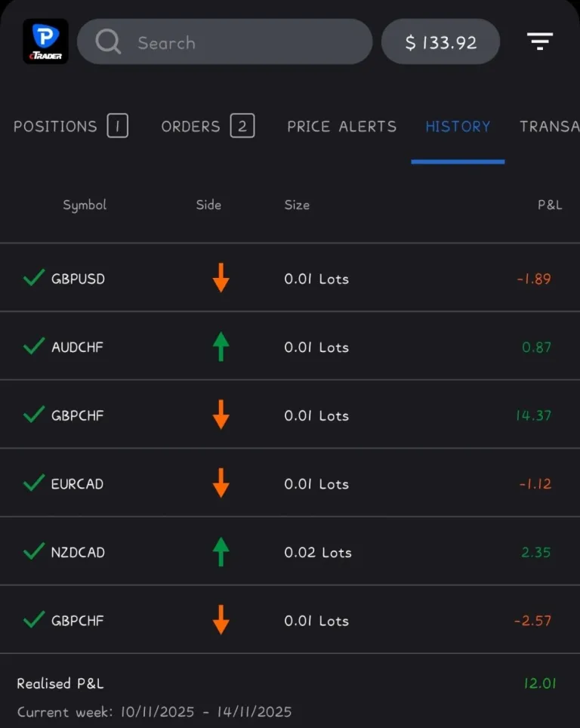The height and width of the screenshot is (728, 580).
Task: Click the search magnifier icon
Action: [x=109, y=42]
